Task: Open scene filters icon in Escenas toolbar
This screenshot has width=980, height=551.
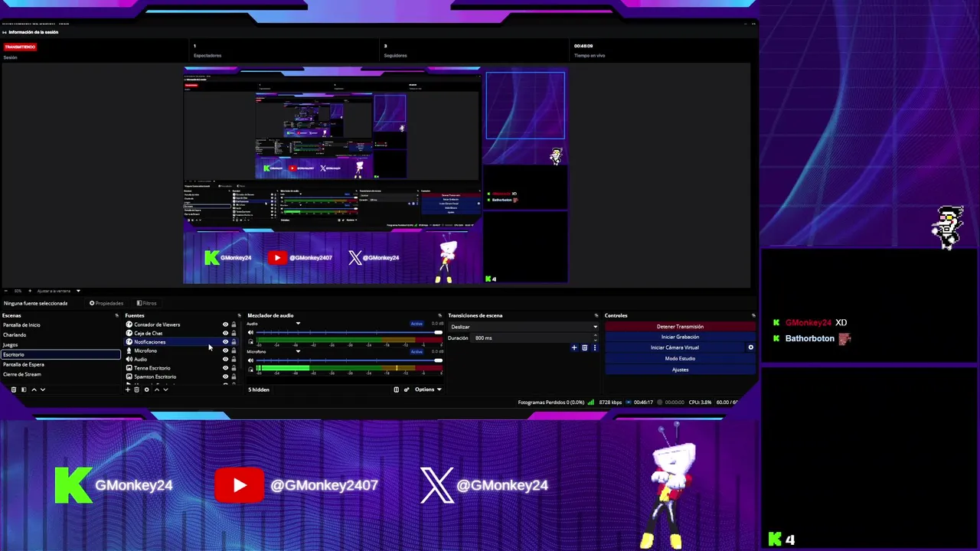Action: (24, 390)
